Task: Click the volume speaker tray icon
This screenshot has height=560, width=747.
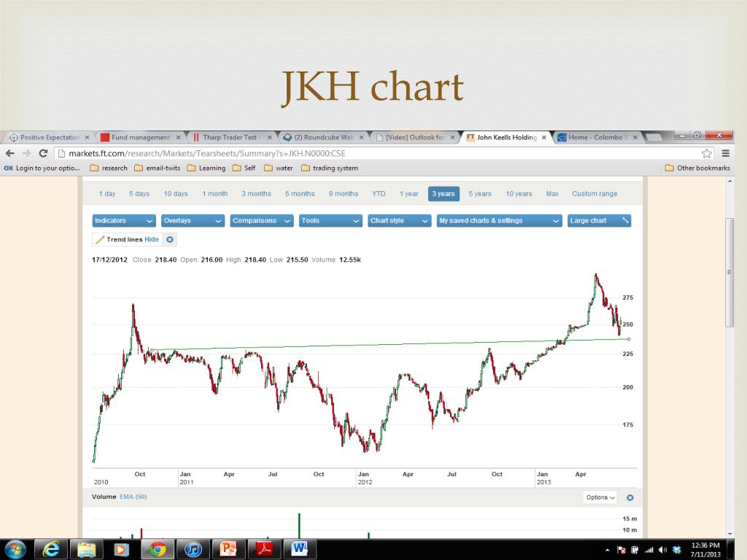Action: pos(662,550)
